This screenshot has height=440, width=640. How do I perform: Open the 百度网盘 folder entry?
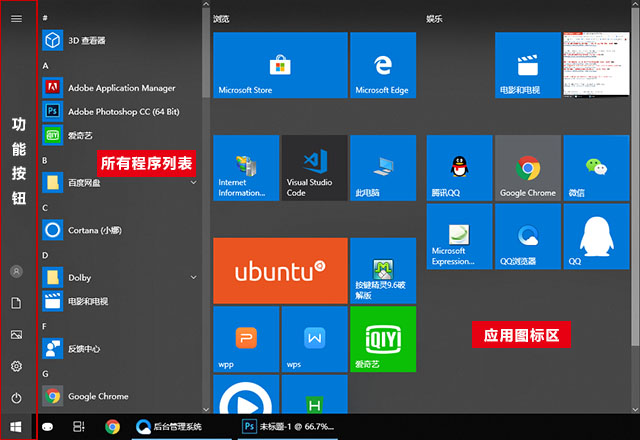[x=122, y=182]
